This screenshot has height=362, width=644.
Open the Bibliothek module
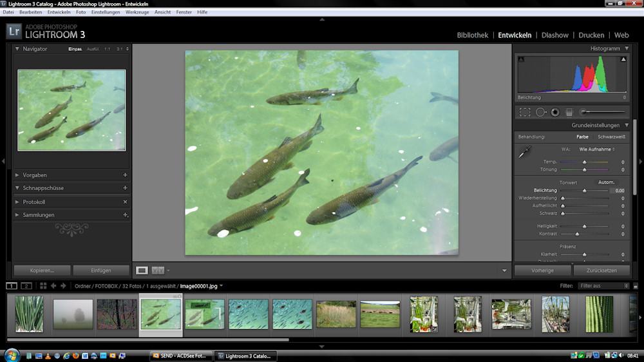click(472, 35)
